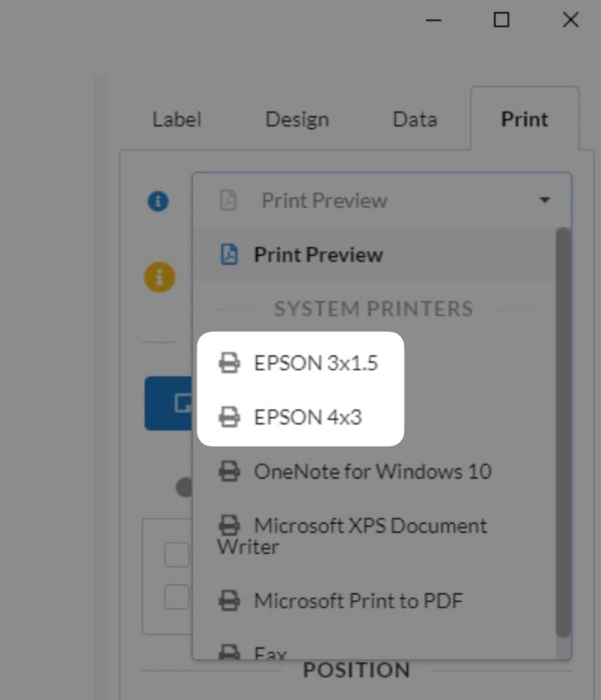Select the dark radio button above the checkboxes
This screenshot has height=700, width=601.
coord(183,488)
